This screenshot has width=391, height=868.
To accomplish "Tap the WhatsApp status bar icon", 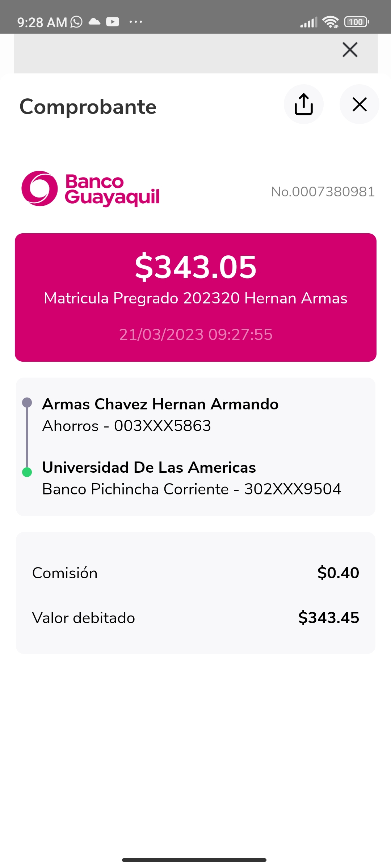I will pos(76,22).
